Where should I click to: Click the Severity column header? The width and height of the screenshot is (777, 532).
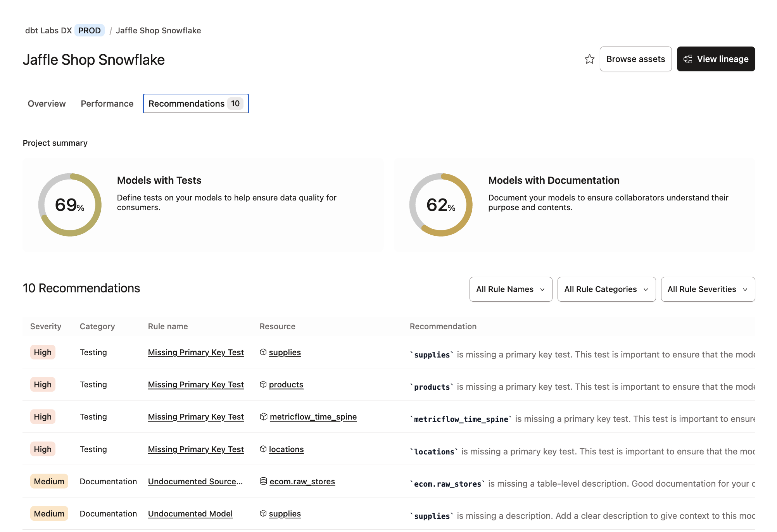tap(46, 326)
